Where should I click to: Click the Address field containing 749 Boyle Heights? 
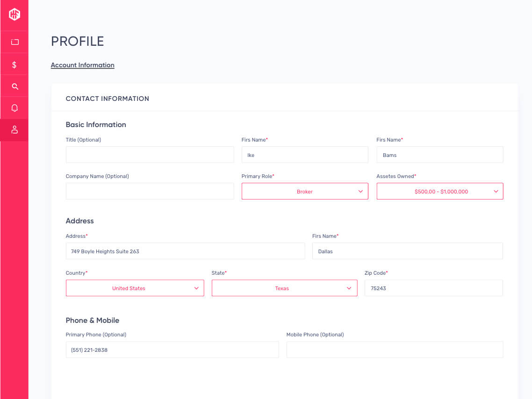coord(185,250)
